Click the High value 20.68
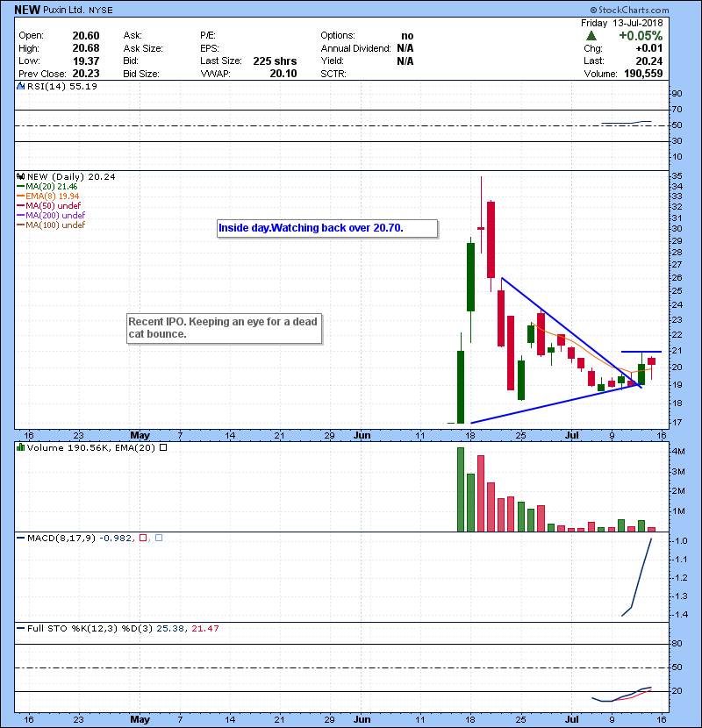 [86, 48]
